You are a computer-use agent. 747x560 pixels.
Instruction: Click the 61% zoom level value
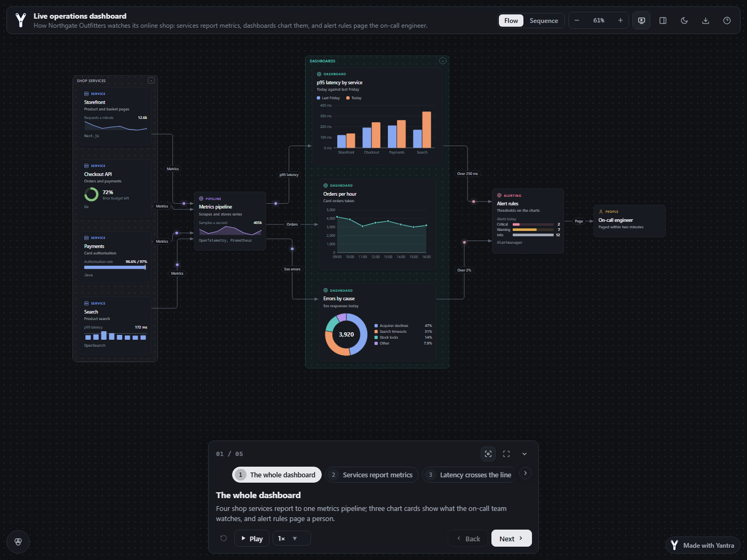pyautogui.click(x=599, y=20)
